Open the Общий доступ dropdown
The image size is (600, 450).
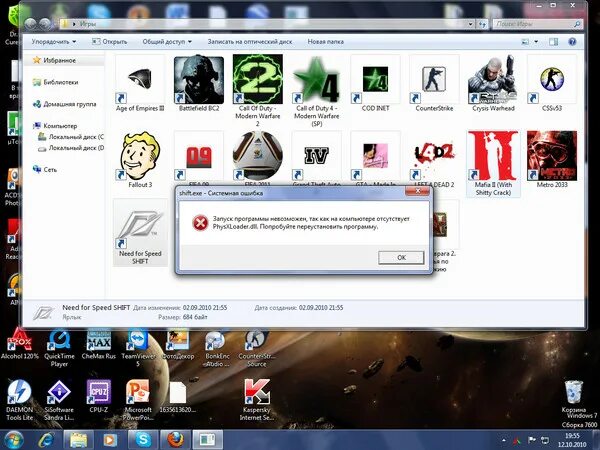pos(167,41)
